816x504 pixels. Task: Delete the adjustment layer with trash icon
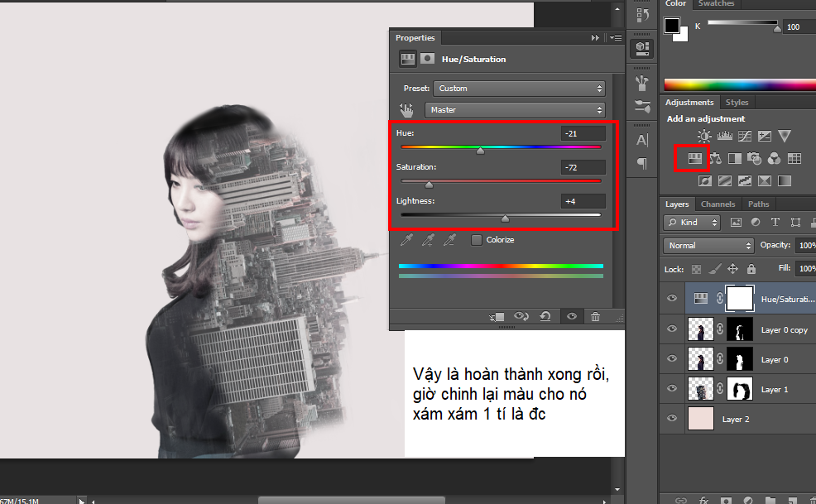(594, 316)
